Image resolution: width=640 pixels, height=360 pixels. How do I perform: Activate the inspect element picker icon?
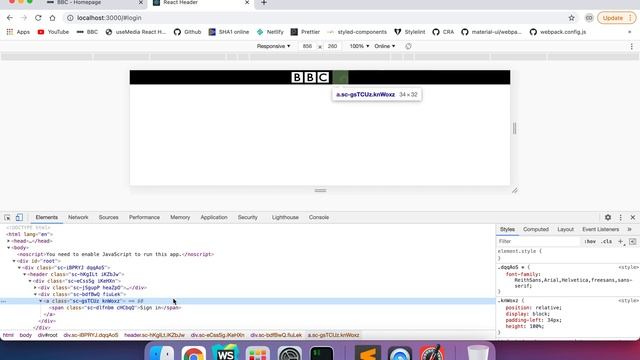click(7, 218)
